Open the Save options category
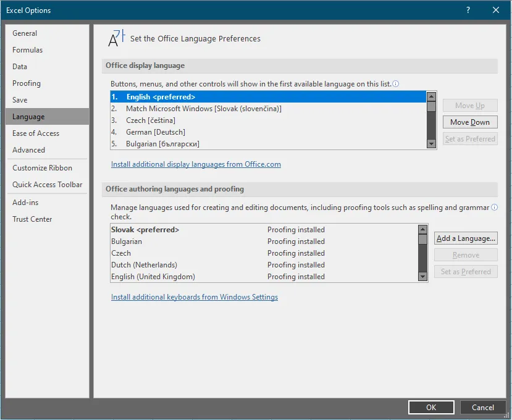This screenshot has width=512, height=420. 47,100
